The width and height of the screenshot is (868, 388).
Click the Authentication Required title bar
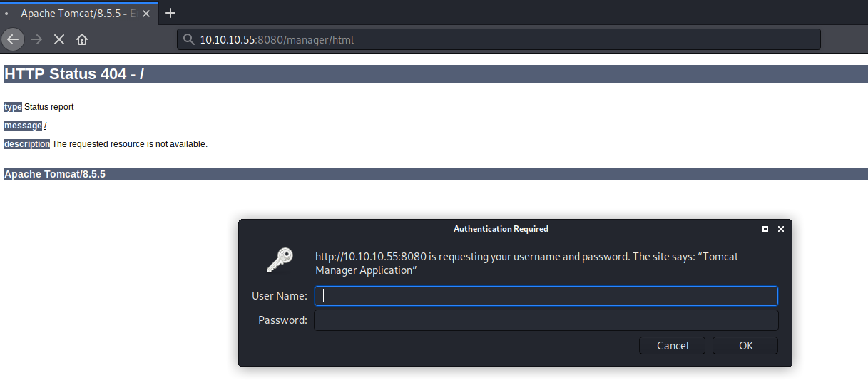tap(501, 229)
